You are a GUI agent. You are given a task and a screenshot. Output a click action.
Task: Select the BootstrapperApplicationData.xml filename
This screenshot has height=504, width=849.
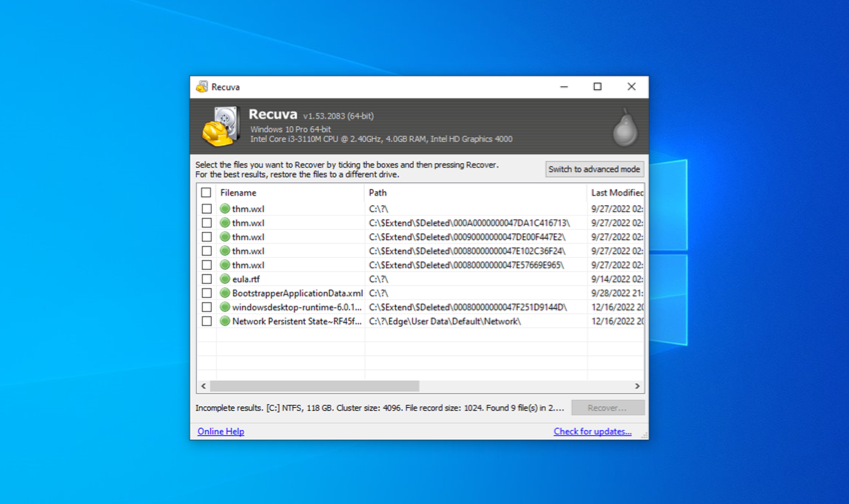click(297, 293)
